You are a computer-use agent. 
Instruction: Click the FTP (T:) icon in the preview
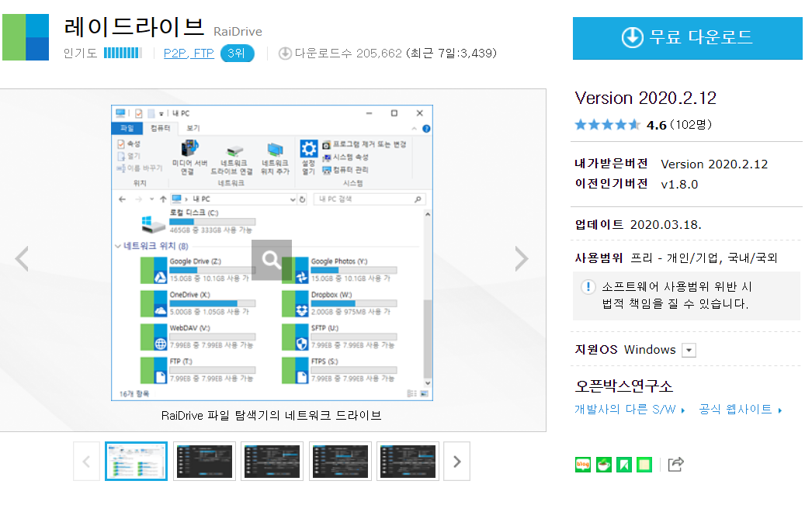tap(154, 370)
